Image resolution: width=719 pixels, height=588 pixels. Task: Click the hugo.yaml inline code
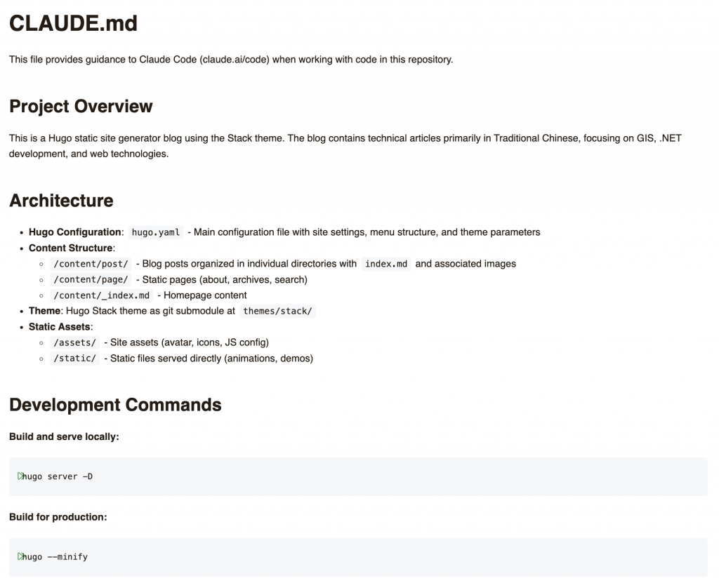[155, 232]
